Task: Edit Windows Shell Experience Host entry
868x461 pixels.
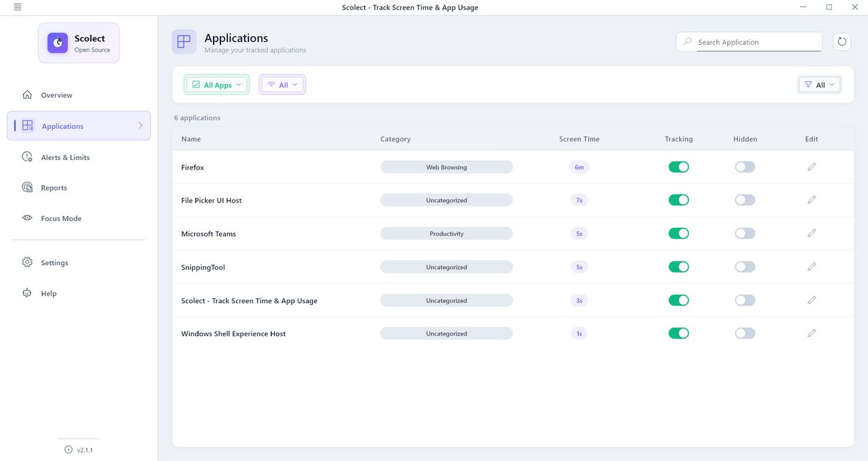Action: tap(812, 334)
